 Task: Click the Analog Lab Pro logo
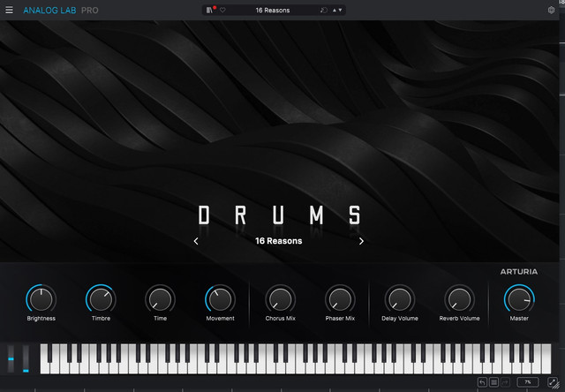(61, 11)
